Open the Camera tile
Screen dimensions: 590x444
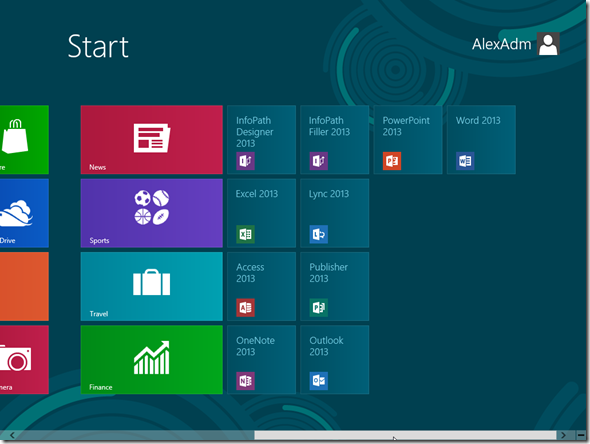(x=24, y=360)
